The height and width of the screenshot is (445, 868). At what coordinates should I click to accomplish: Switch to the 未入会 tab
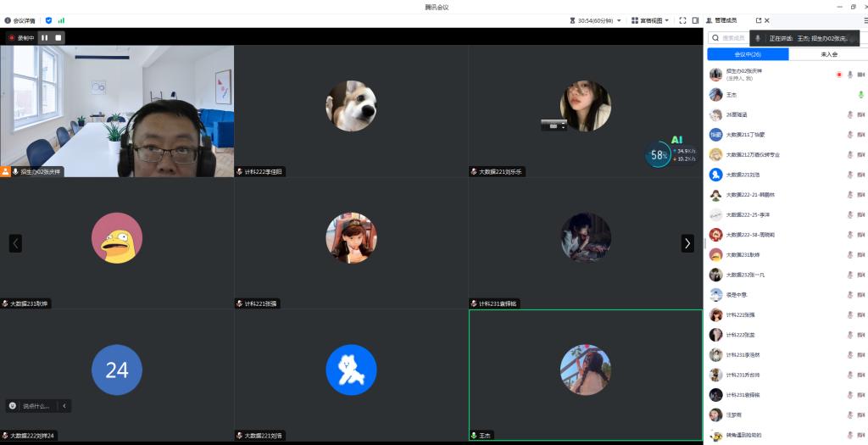point(828,54)
